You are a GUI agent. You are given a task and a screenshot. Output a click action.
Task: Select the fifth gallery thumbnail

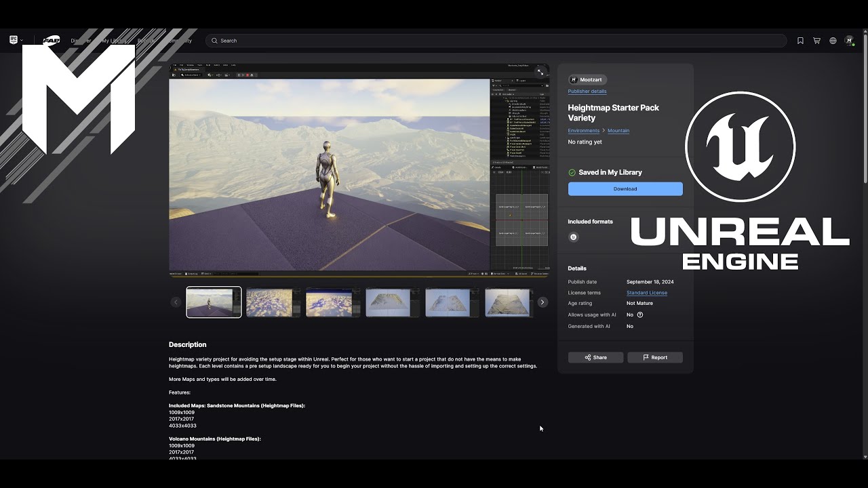(x=452, y=302)
